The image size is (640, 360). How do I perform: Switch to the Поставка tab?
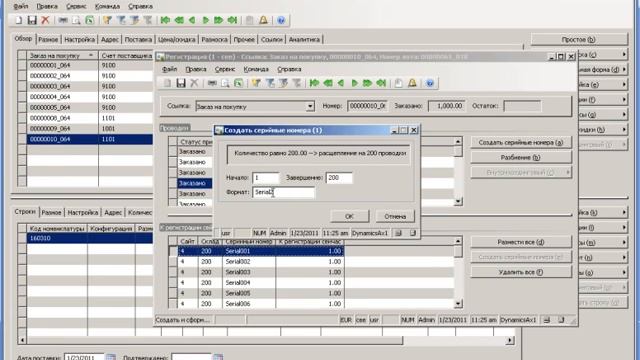tap(138, 39)
